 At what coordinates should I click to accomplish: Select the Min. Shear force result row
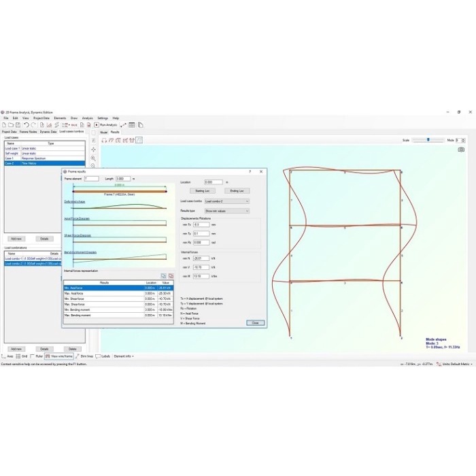(x=118, y=299)
